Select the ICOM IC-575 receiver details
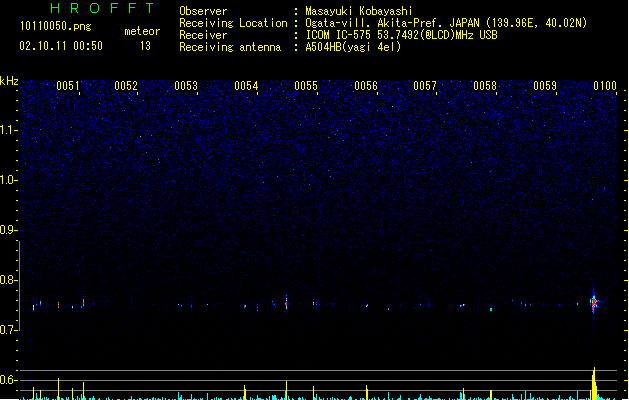Viewport: 629px width, 400px height. (x=402, y=35)
